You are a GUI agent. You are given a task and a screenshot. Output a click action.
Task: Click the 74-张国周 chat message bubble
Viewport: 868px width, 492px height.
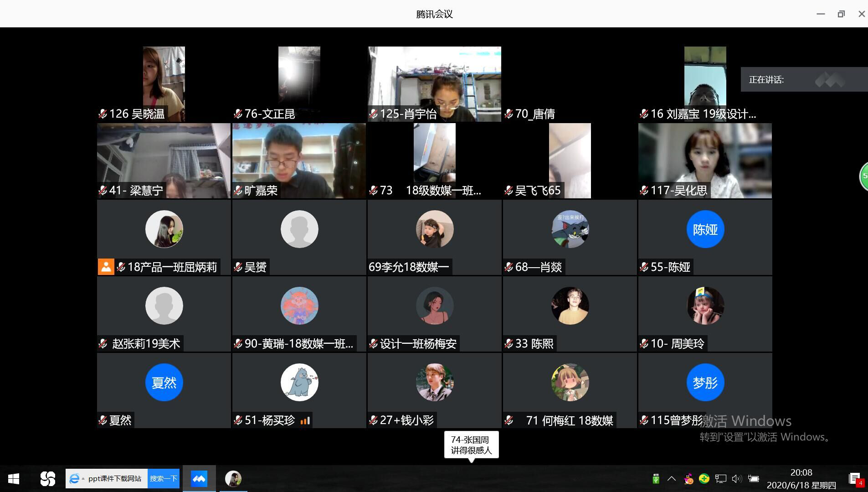point(471,445)
